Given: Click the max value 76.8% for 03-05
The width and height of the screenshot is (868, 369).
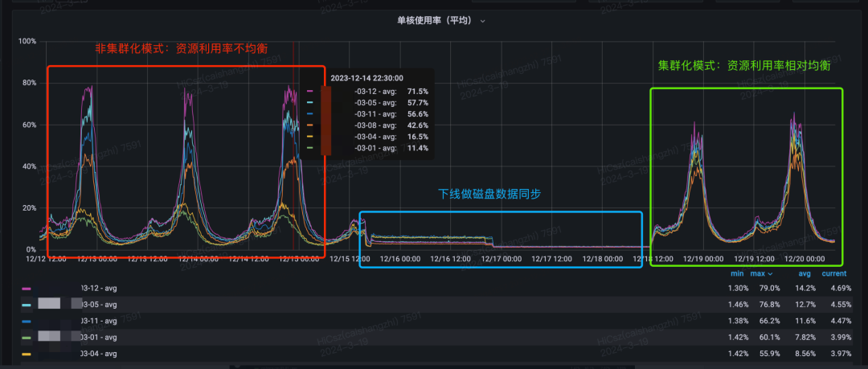Looking at the screenshot, I should [x=770, y=304].
